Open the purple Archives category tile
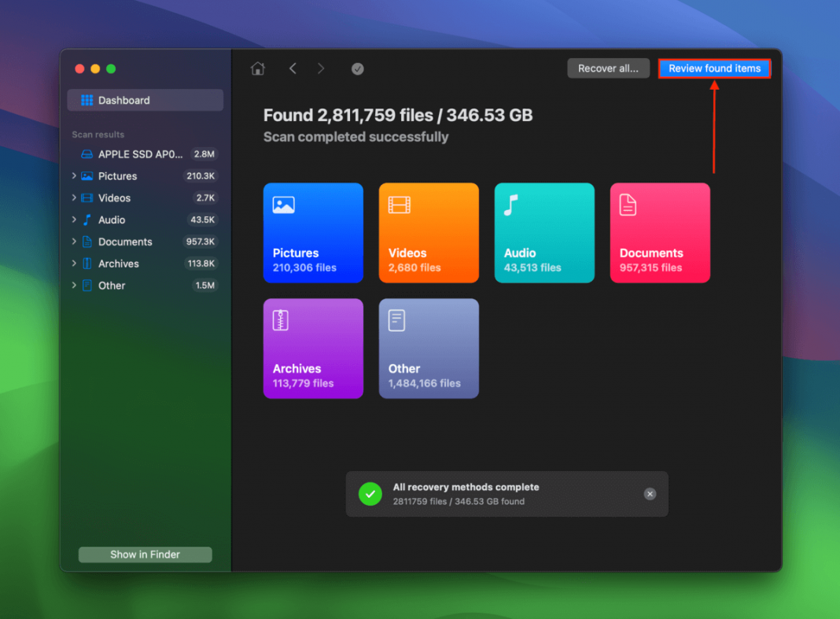This screenshot has height=619, width=840. point(313,348)
